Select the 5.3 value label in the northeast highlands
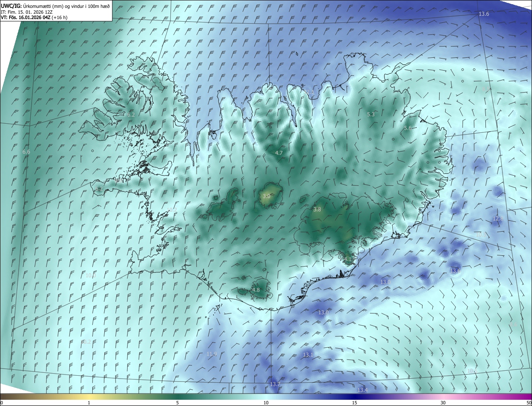 [371, 114]
